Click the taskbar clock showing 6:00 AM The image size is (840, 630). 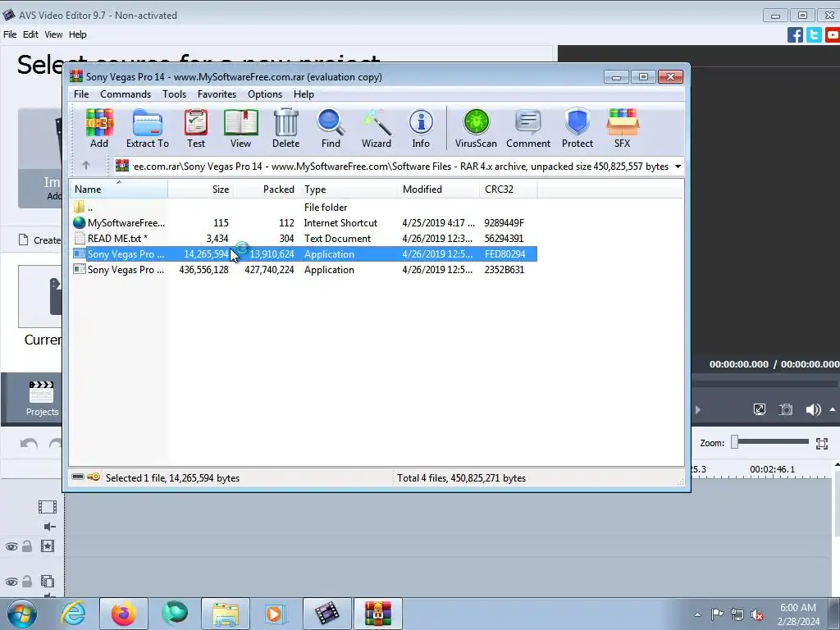click(x=798, y=614)
